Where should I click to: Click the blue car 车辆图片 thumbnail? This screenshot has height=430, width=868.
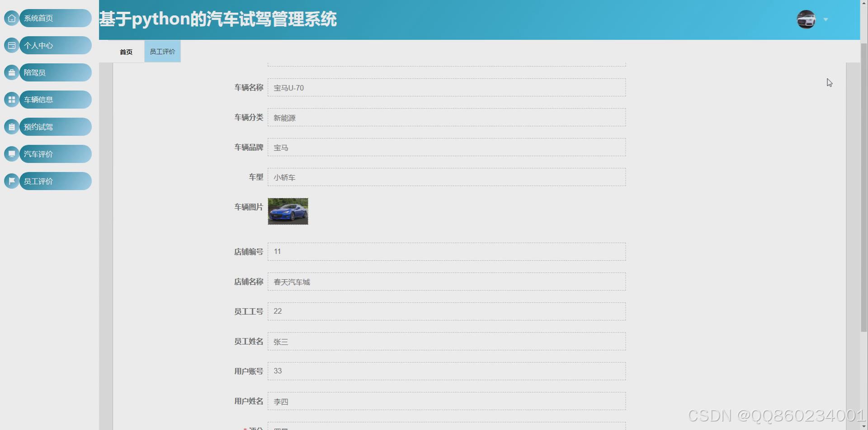(288, 211)
